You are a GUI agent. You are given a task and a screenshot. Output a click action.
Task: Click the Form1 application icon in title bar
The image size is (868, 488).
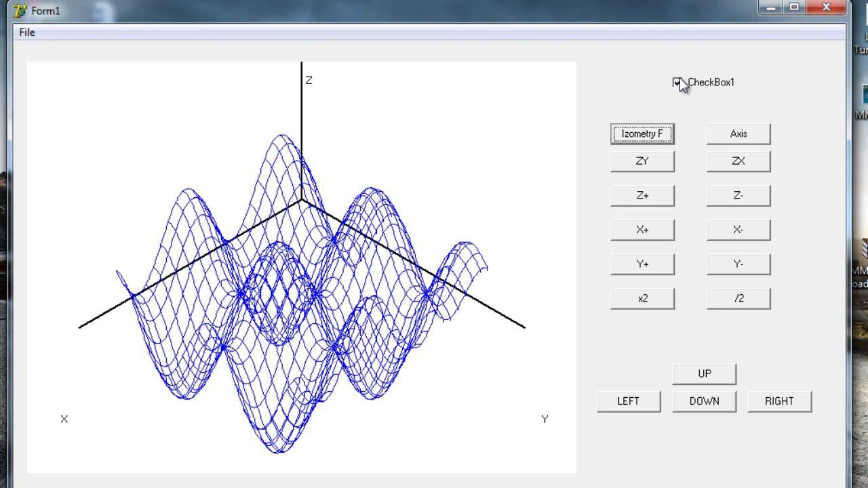pyautogui.click(x=20, y=11)
